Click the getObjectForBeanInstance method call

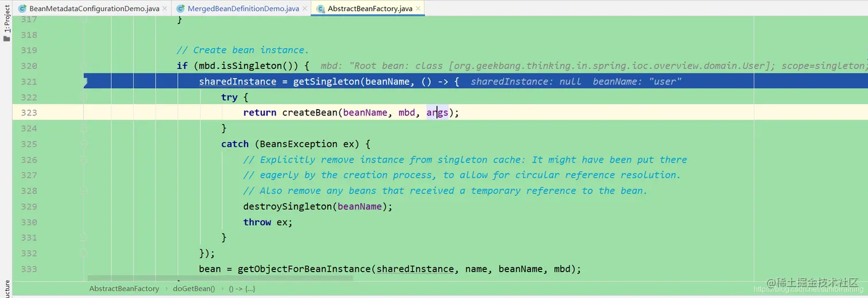click(304, 269)
